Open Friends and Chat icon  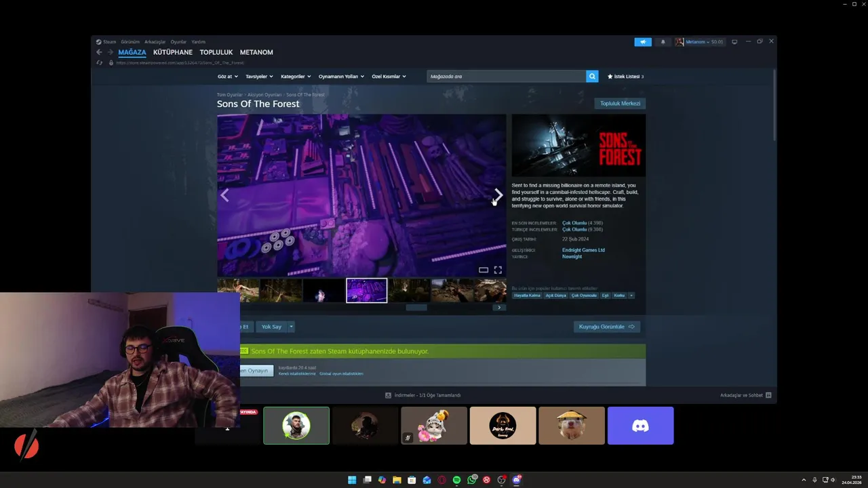pos(768,395)
